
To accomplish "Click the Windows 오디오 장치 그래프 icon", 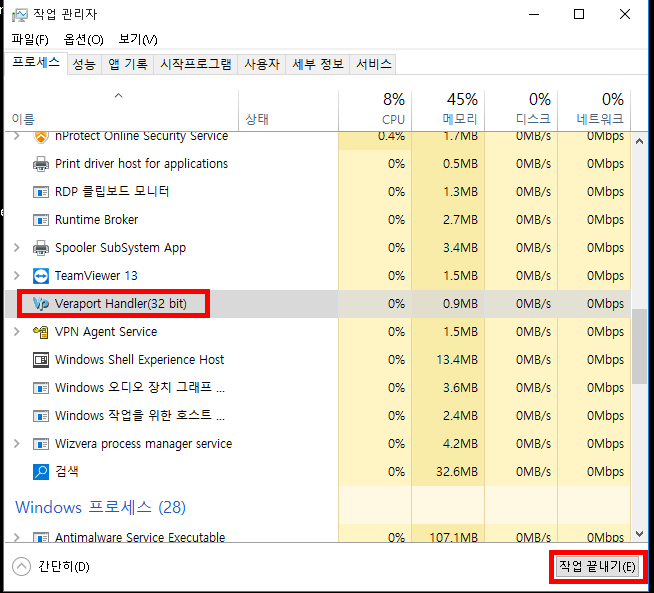I will [x=40, y=388].
